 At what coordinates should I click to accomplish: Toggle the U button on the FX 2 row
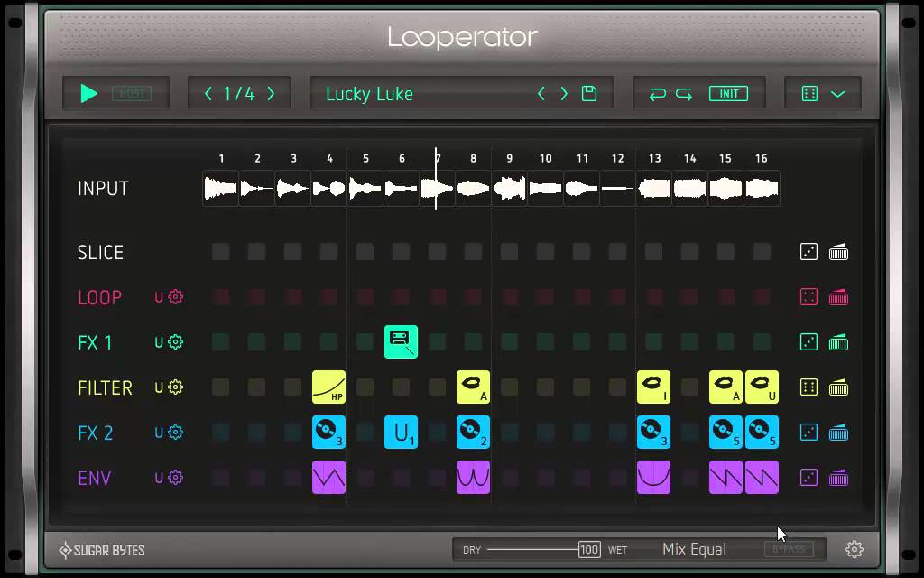159,433
